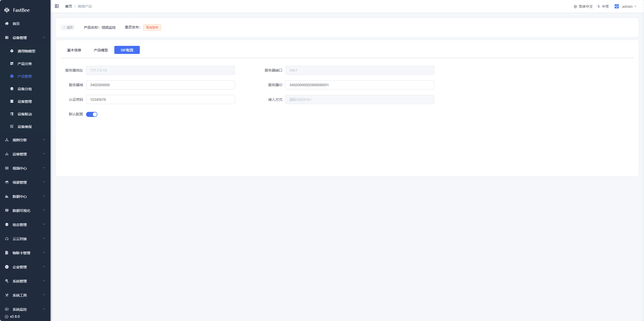
Task: Expand the 场景管理 menu
Action: (25, 182)
